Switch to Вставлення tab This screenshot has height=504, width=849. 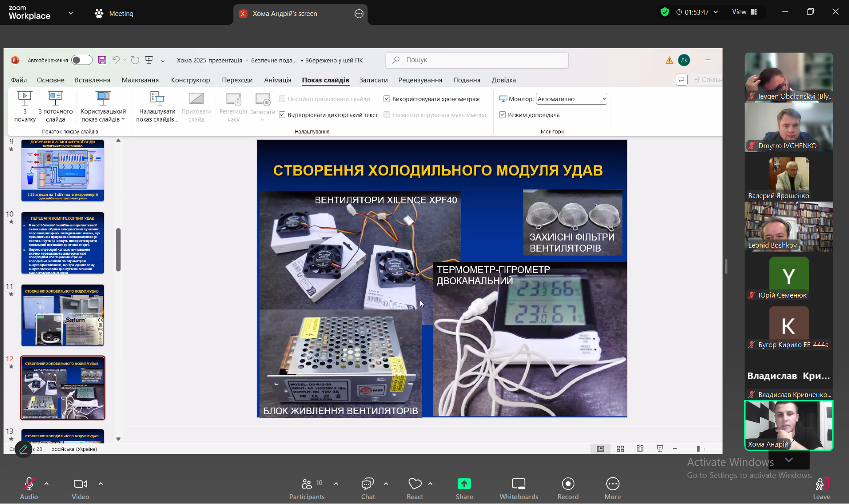click(92, 80)
